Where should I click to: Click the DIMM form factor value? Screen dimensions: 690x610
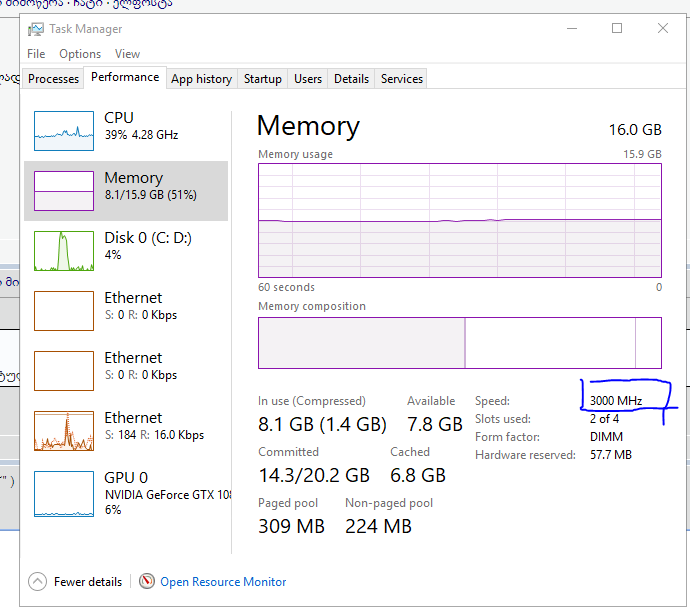click(x=606, y=437)
